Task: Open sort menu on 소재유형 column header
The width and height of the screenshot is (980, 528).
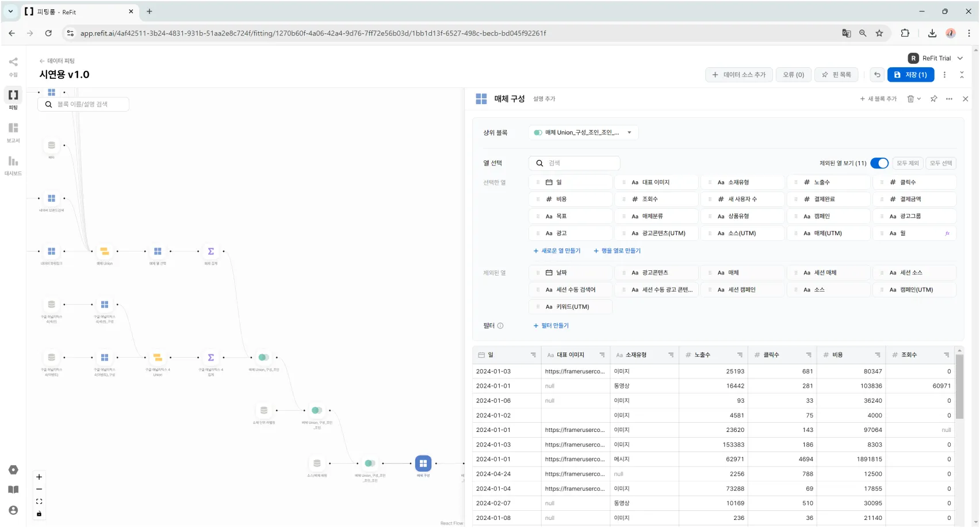Action: tap(671, 355)
